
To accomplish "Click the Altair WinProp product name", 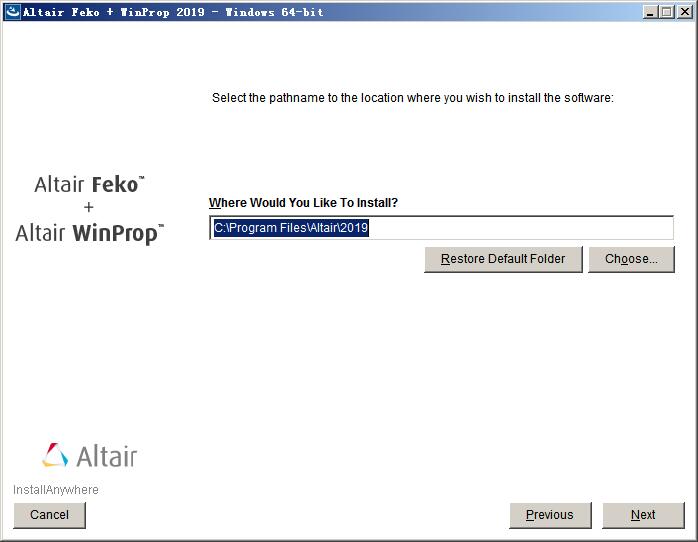I will pos(89,234).
